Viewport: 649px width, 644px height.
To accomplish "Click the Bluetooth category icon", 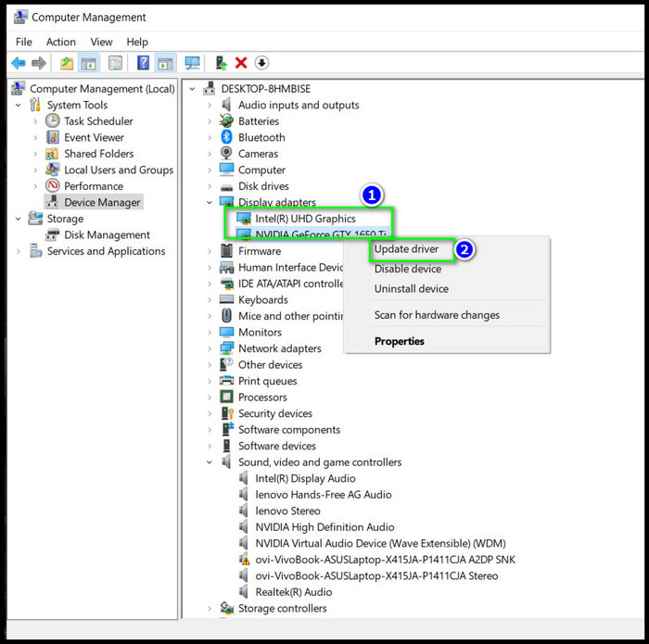I will coord(226,137).
